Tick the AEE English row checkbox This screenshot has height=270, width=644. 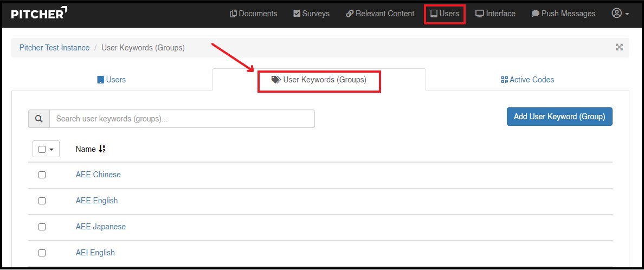[x=42, y=201]
